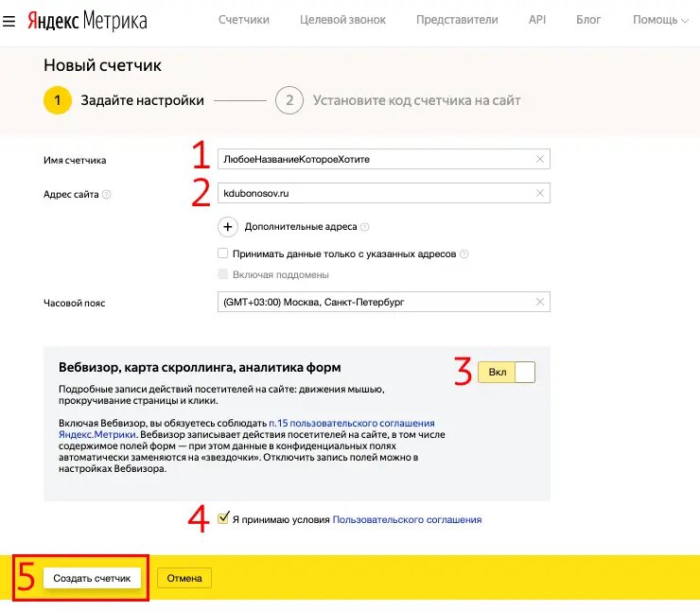Open help hint next to Дополнительные адреса
Viewport: 700px width, 611px height.
pos(365,227)
